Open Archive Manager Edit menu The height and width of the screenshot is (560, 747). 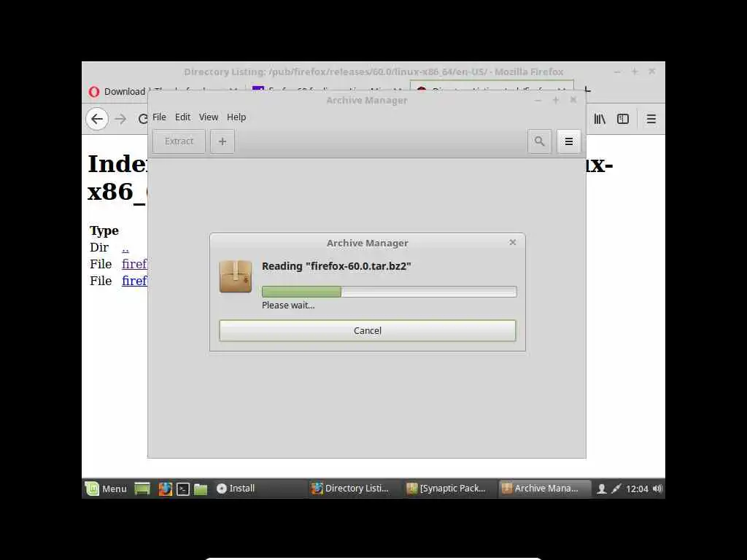[182, 117]
